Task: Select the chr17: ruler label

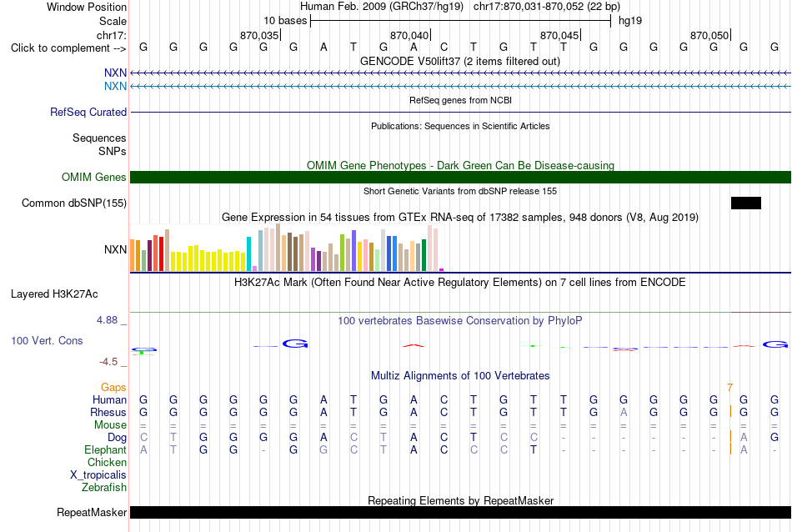Action: coord(111,35)
